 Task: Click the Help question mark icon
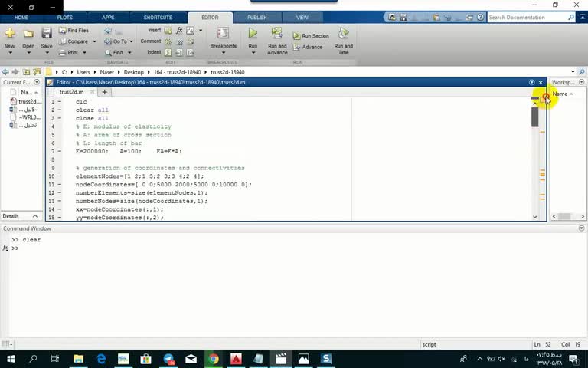(x=480, y=18)
